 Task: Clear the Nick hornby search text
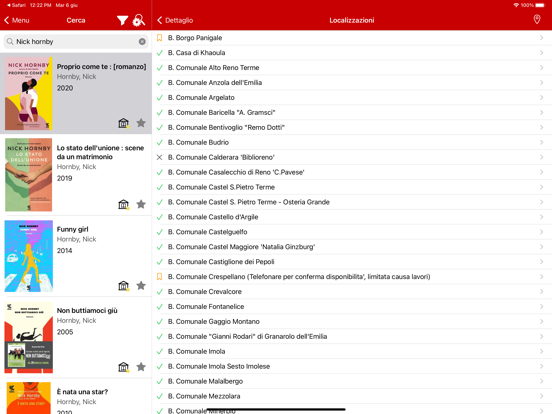click(142, 42)
